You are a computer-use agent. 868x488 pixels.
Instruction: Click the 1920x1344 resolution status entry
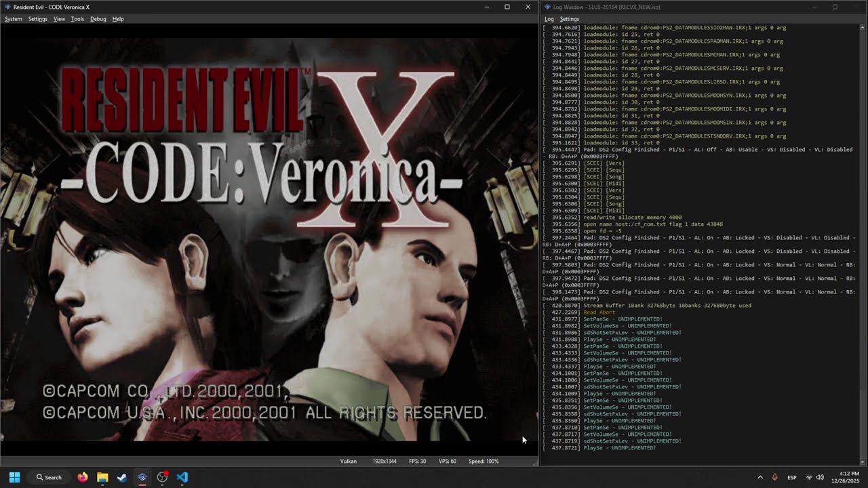click(384, 461)
